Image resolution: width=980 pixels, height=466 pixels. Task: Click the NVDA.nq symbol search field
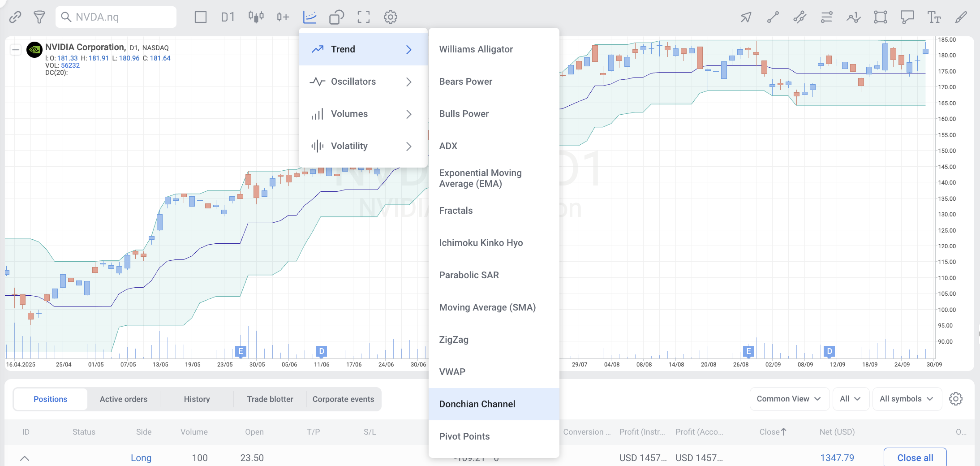point(116,17)
